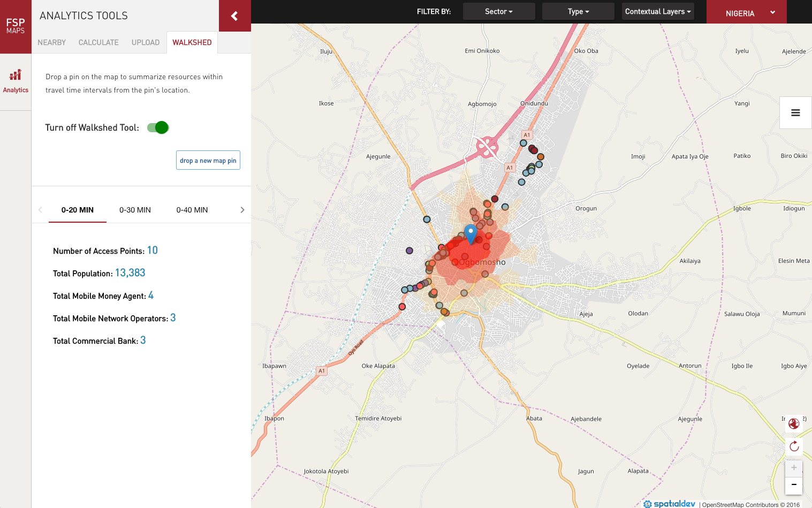The image size is (812, 508).
Task: Open the hamburger layers menu on map
Action: pyautogui.click(x=795, y=112)
